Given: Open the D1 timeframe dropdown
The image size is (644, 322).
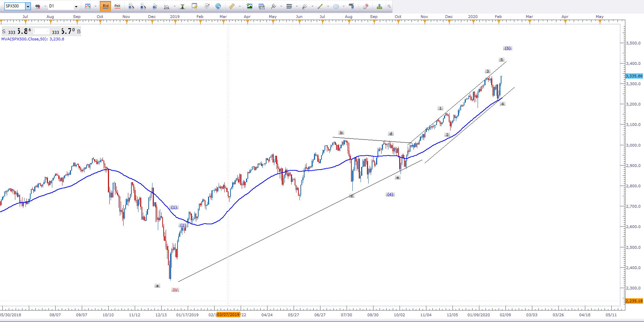Looking at the screenshot, I should point(76,6).
